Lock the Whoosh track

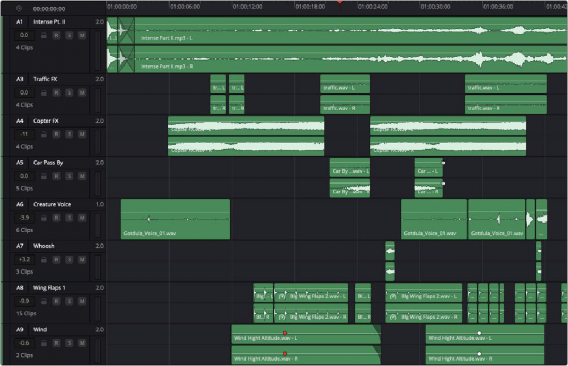(43, 259)
